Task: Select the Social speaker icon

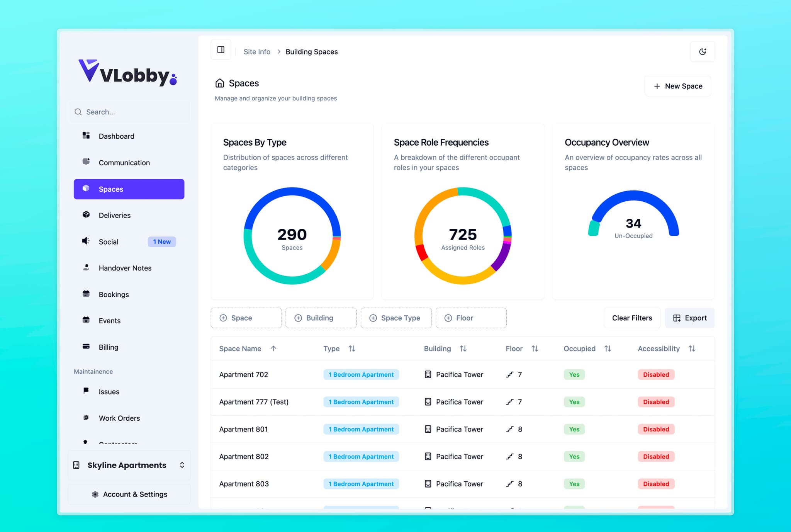Action: pyautogui.click(x=86, y=241)
